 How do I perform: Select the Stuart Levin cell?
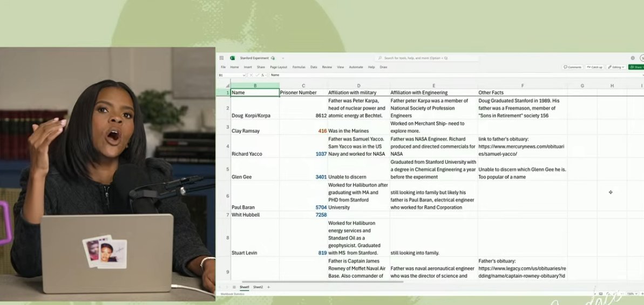point(255,238)
